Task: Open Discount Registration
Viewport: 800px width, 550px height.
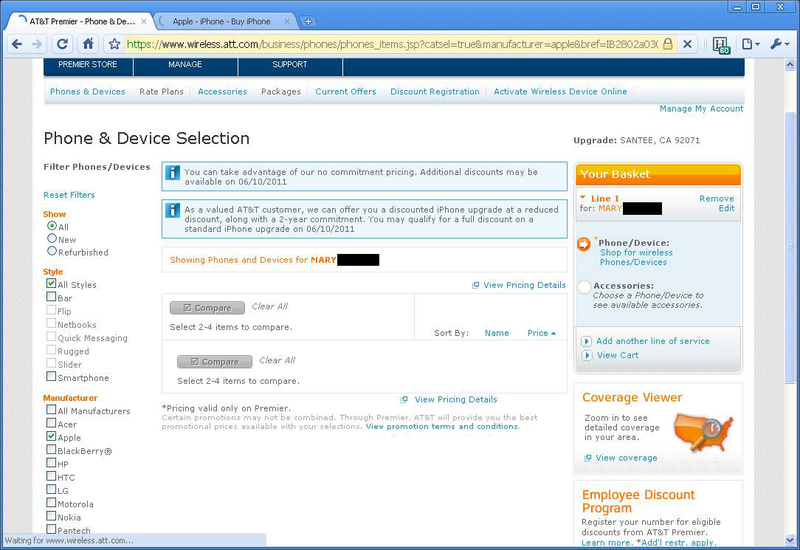Action: (435, 92)
